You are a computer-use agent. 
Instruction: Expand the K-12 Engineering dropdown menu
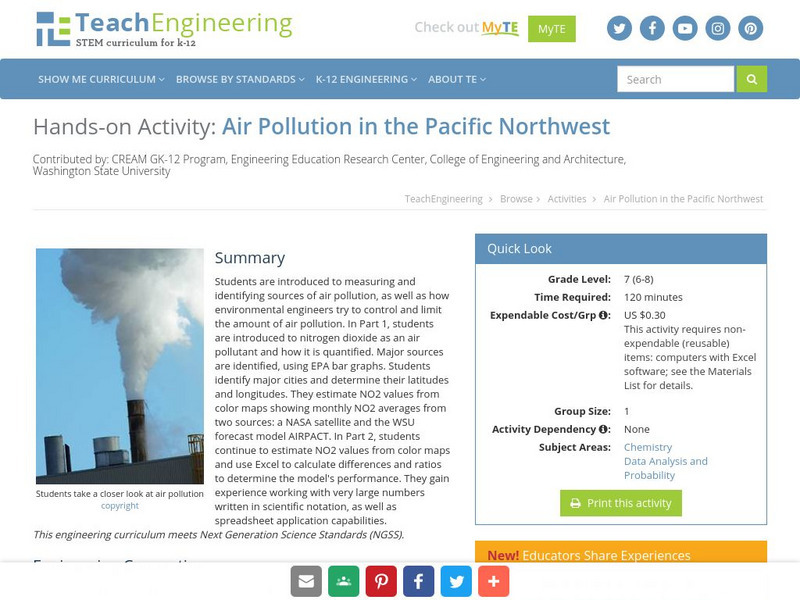pos(365,79)
